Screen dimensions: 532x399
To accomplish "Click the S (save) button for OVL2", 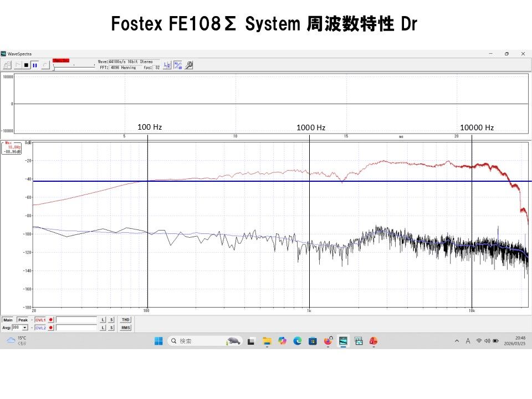I will (x=111, y=328).
